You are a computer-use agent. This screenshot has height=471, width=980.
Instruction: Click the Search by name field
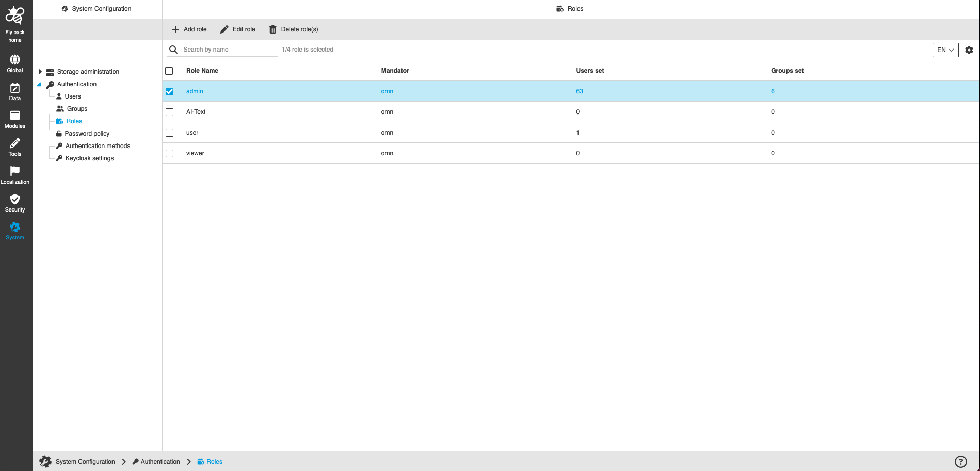pyautogui.click(x=227, y=49)
